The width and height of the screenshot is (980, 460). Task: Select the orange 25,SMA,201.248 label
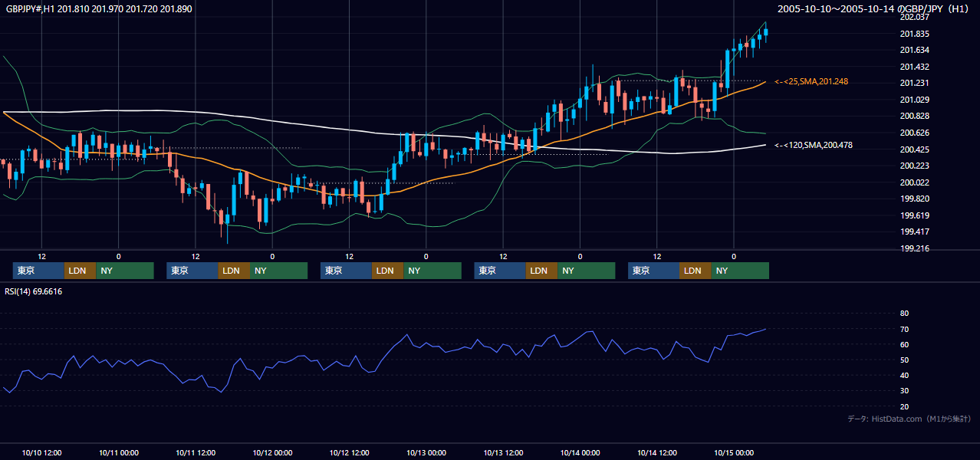[811, 81]
